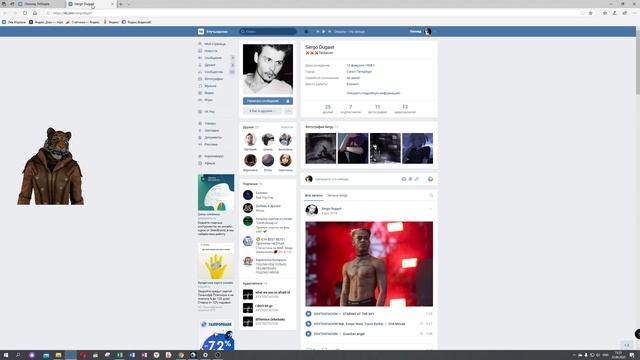Click the Закладки icon in left menu
The width and height of the screenshot is (640, 360).
click(x=200, y=130)
